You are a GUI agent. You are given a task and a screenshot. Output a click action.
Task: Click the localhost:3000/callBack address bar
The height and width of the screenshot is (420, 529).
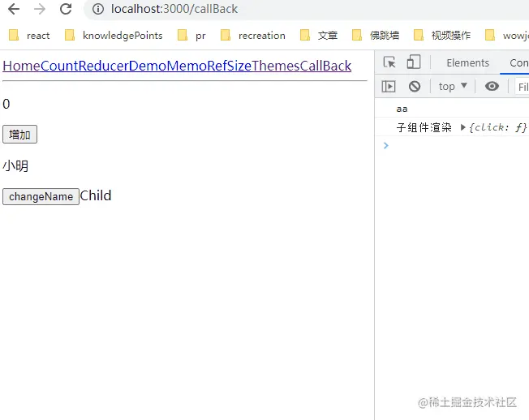coord(306,9)
